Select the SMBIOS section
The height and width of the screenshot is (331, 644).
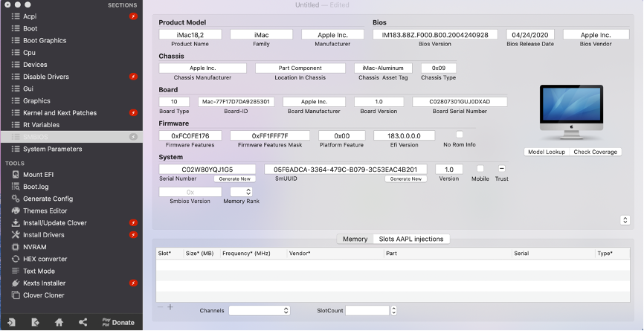coord(71,137)
